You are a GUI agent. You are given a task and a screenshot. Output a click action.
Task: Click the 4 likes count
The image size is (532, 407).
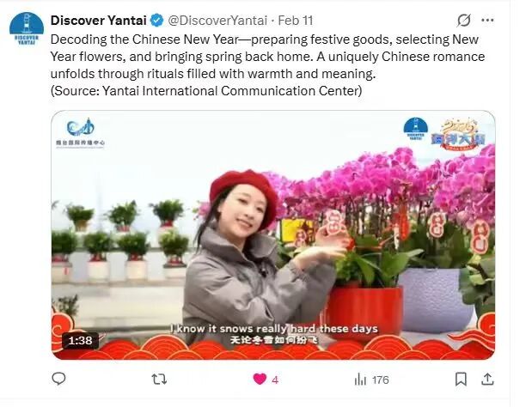pos(275,380)
